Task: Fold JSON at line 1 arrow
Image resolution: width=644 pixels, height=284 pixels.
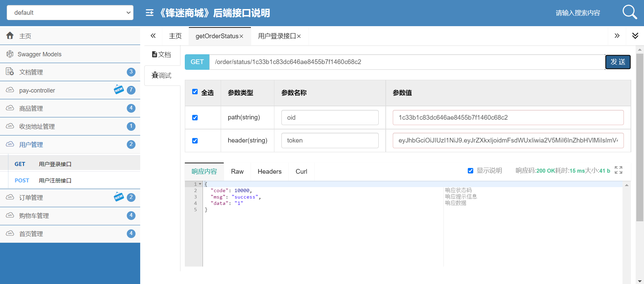Action: pyautogui.click(x=200, y=184)
